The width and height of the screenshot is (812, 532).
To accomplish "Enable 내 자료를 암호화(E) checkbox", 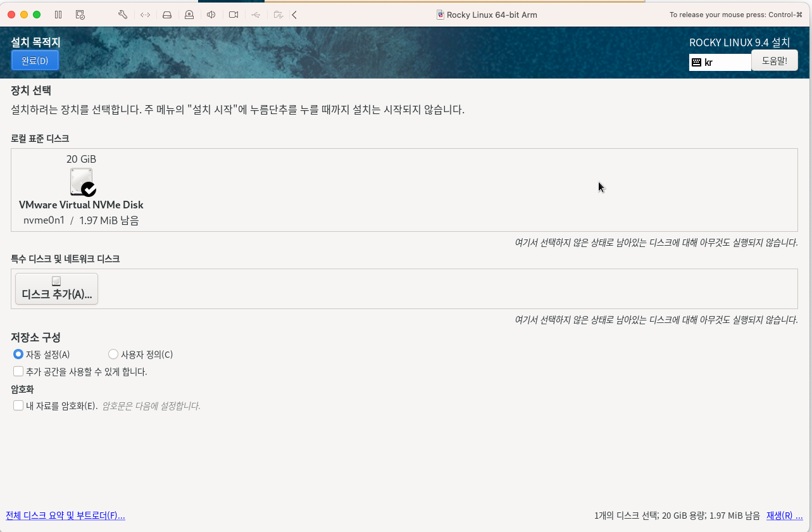I will pos(18,405).
